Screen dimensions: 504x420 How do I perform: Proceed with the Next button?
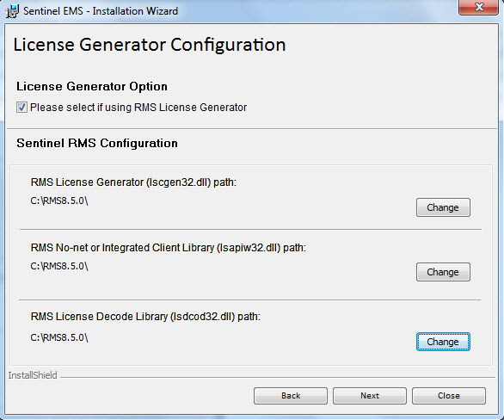pos(370,396)
